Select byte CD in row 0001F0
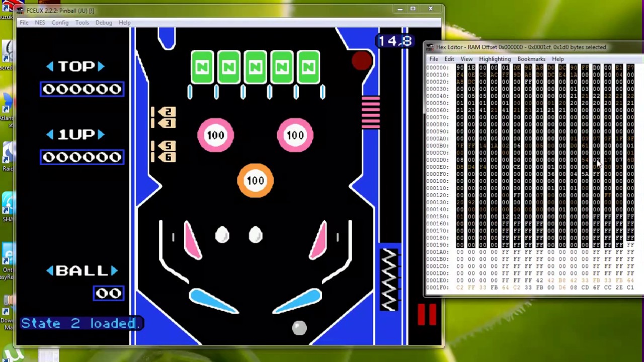This screenshot has width=644, height=362. tap(585, 288)
